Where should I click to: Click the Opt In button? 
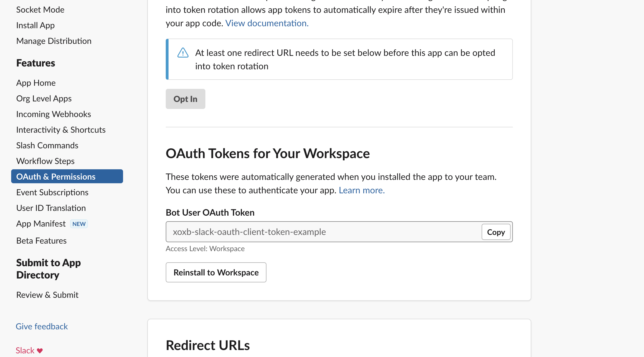click(186, 99)
